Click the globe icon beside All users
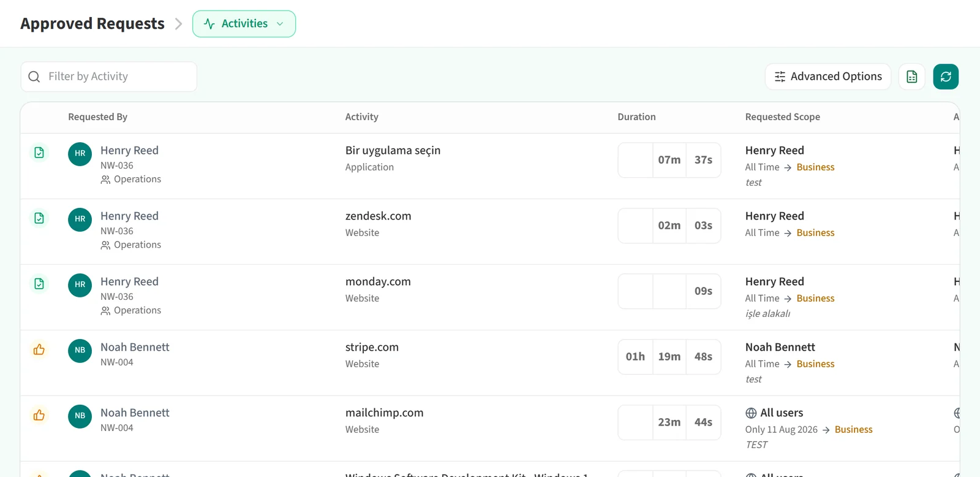The width and height of the screenshot is (980, 477). pos(751,413)
